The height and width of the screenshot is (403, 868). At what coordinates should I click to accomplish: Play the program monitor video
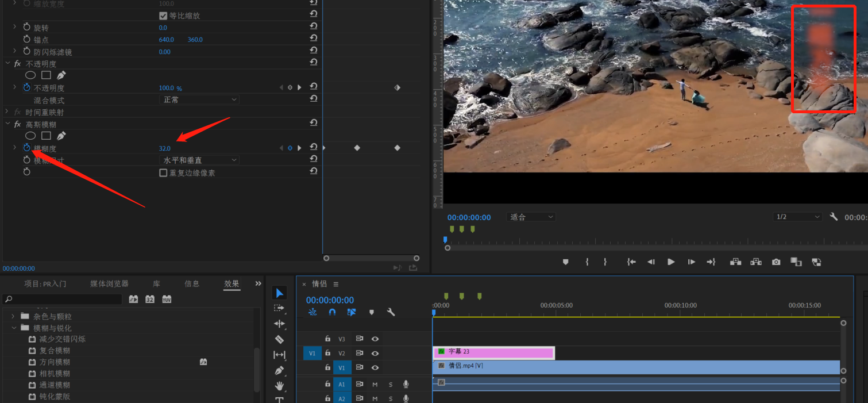[671, 262]
